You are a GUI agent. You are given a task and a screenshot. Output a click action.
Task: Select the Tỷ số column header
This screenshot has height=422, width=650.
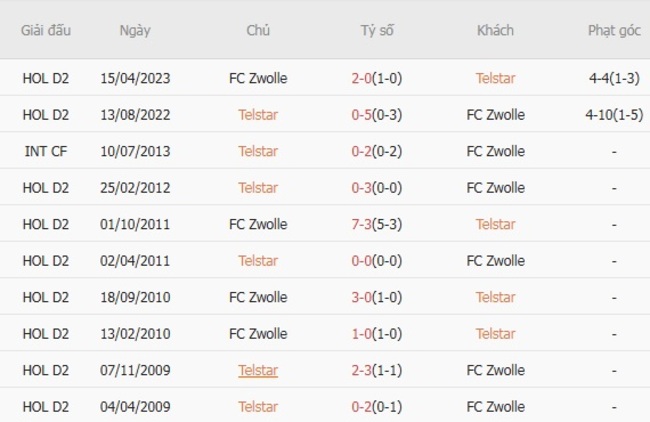point(377,30)
